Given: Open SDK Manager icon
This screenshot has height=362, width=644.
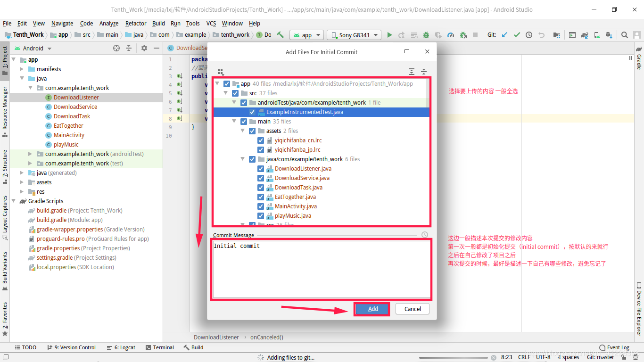Looking at the screenshot, I should (x=609, y=35).
